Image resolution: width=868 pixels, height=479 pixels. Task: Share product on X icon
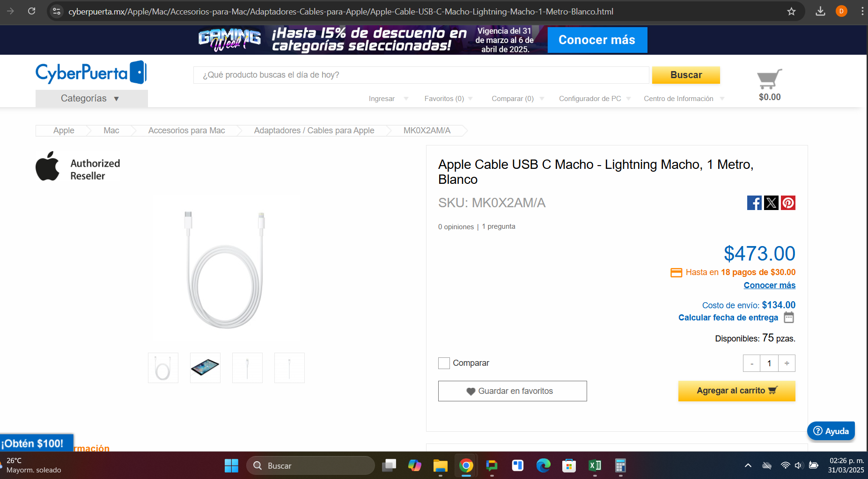771,203
